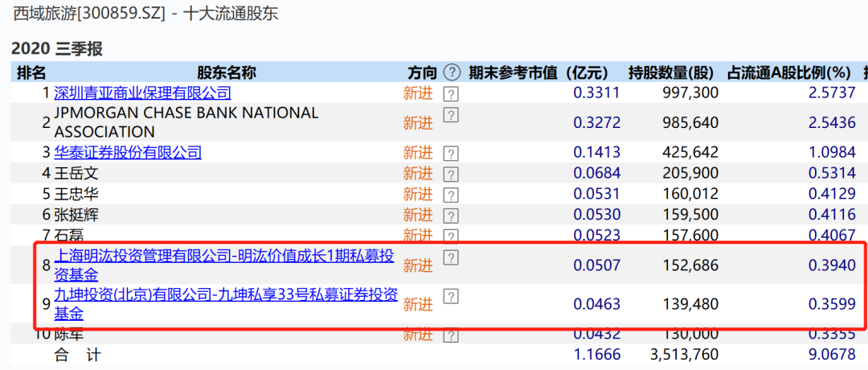Click the help icon in the 方向 column header

(x=452, y=72)
